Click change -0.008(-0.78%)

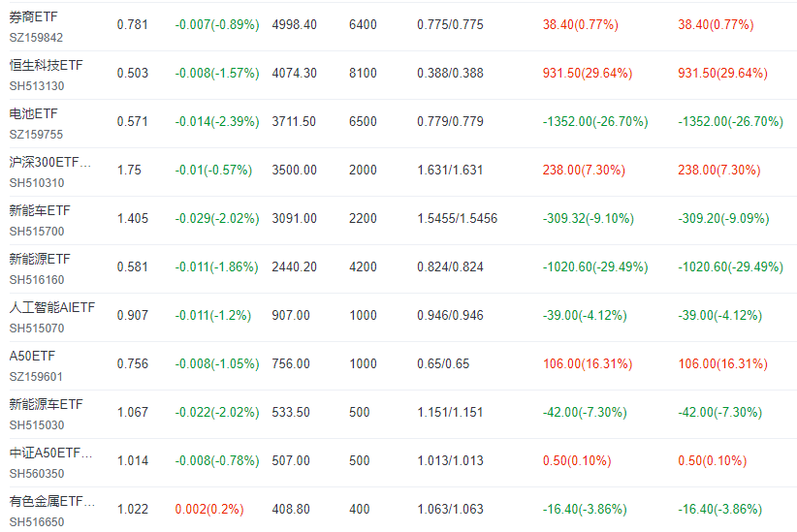217,461
